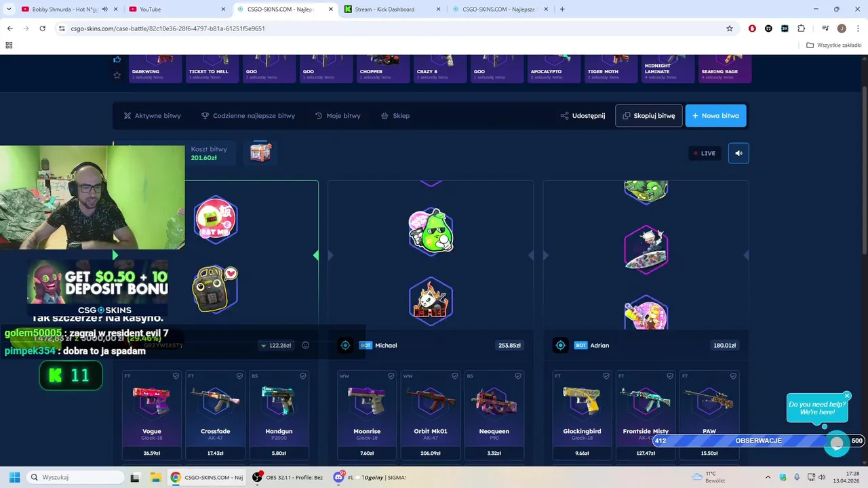Open the browser extensions puzzle icon
Image resolution: width=868 pixels, height=488 pixels.
[802, 28]
